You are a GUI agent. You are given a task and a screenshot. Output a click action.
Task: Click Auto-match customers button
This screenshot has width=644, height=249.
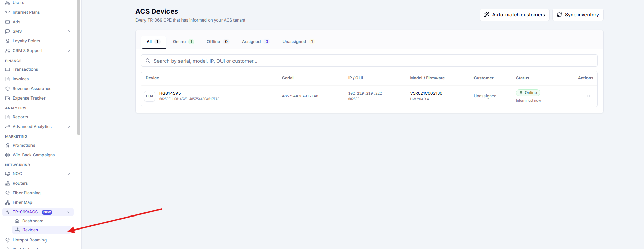click(x=515, y=15)
